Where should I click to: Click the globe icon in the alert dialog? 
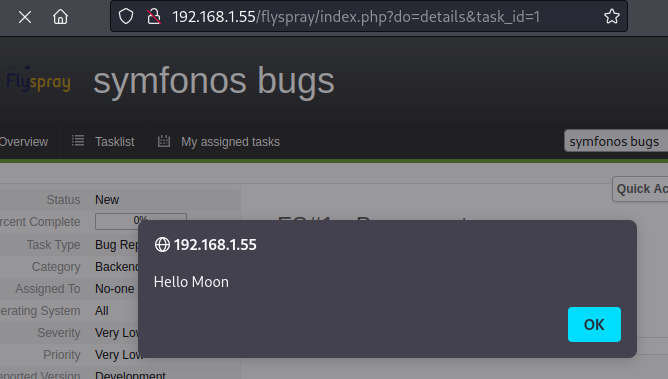162,245
